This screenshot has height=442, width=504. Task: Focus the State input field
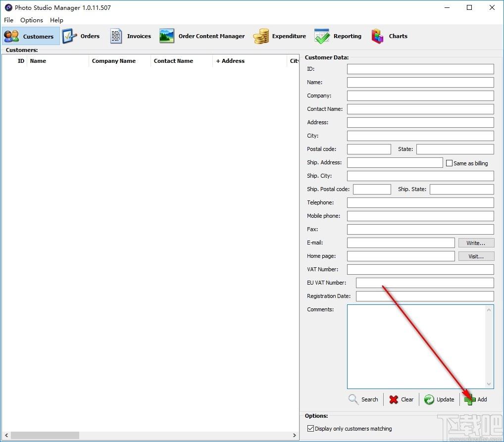pos(455,149)
